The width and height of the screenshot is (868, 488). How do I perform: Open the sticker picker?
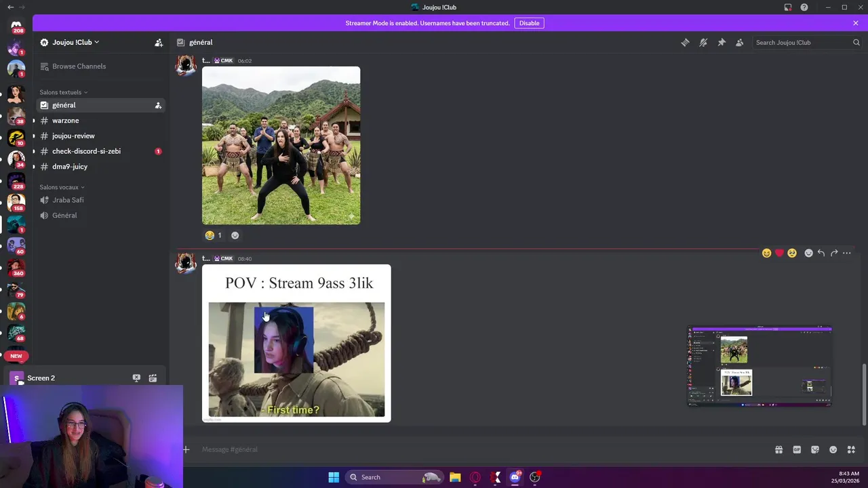pos(815,449)
